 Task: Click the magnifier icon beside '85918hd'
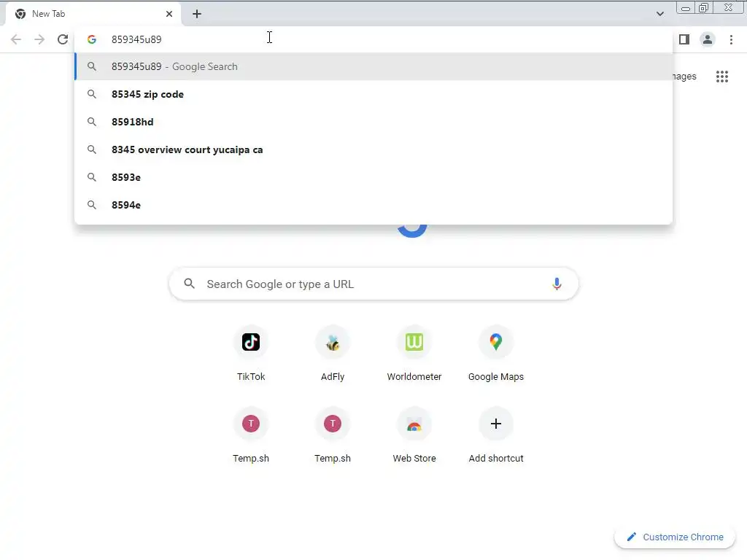92,122
